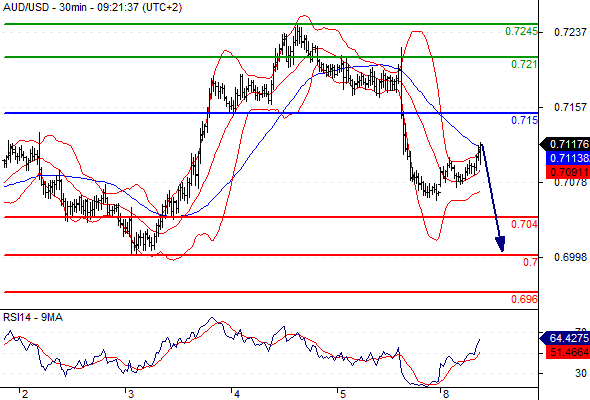Click date marker 4 on time axis
This screenshot has width=590, height=400.
coord(236,394)
